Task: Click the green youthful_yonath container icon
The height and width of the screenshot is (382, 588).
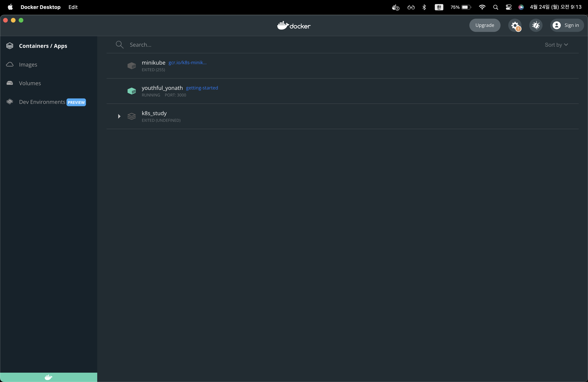Action: pos(131,91)
